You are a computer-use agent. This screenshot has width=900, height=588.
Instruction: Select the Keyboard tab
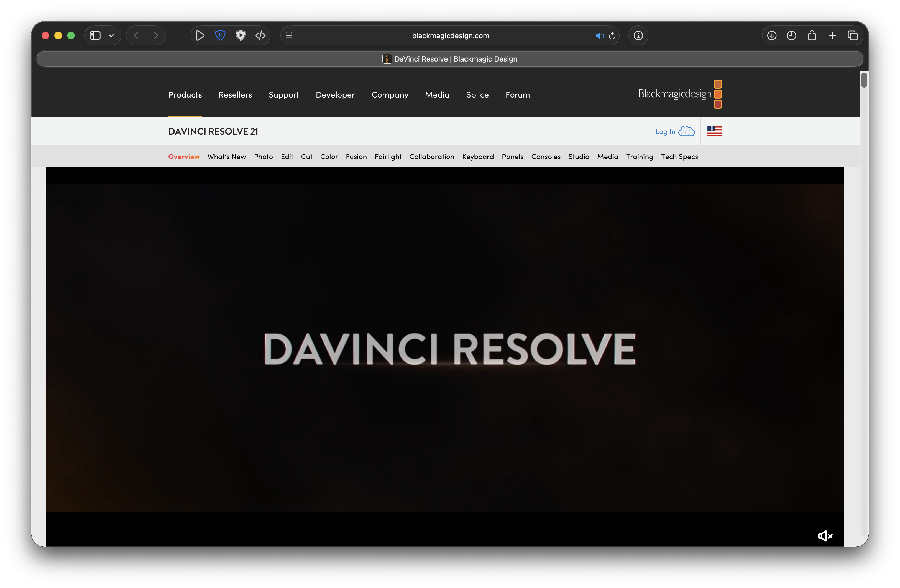pyautogui.click(x=478, y=157)
